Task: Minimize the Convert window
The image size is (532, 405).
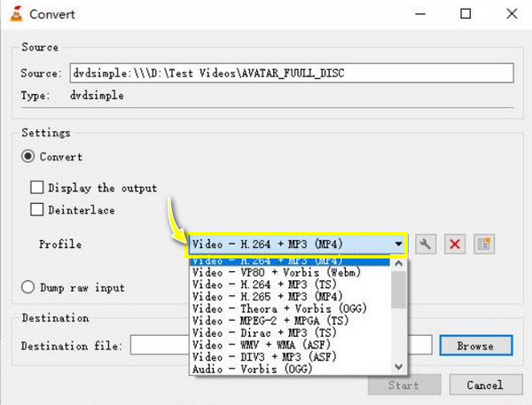Action: [x=420, y=14]
